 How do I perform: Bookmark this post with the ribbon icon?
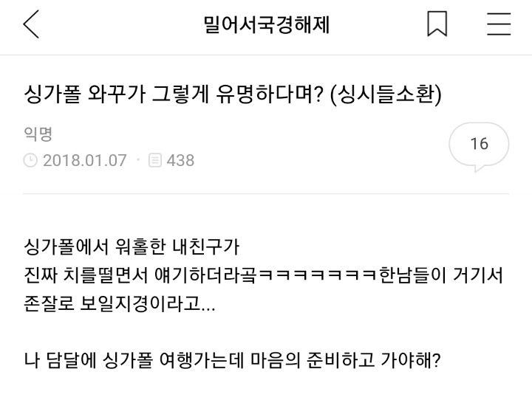pyautogui.click(x=437, y=24)
